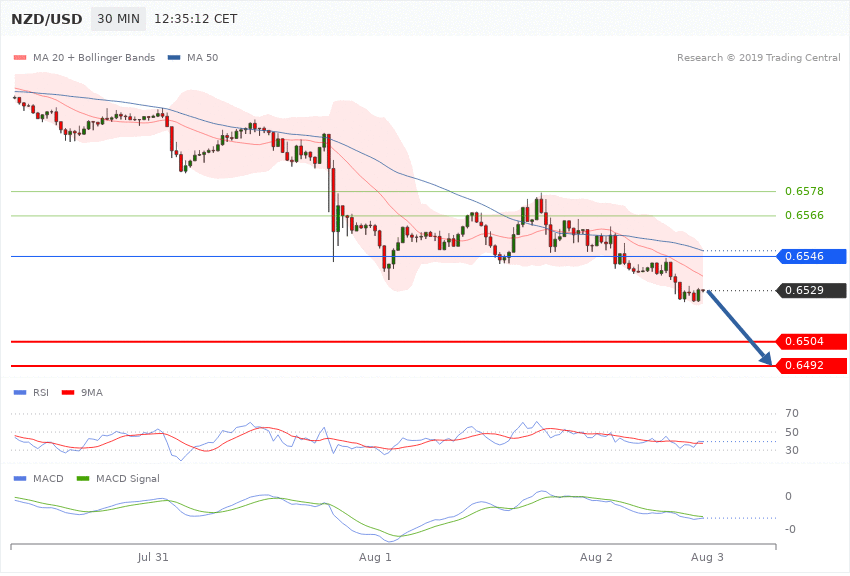This screenshot has height=576, width=850.
Task: Click the NZD/USD symbol title
Action: [47, 19]
